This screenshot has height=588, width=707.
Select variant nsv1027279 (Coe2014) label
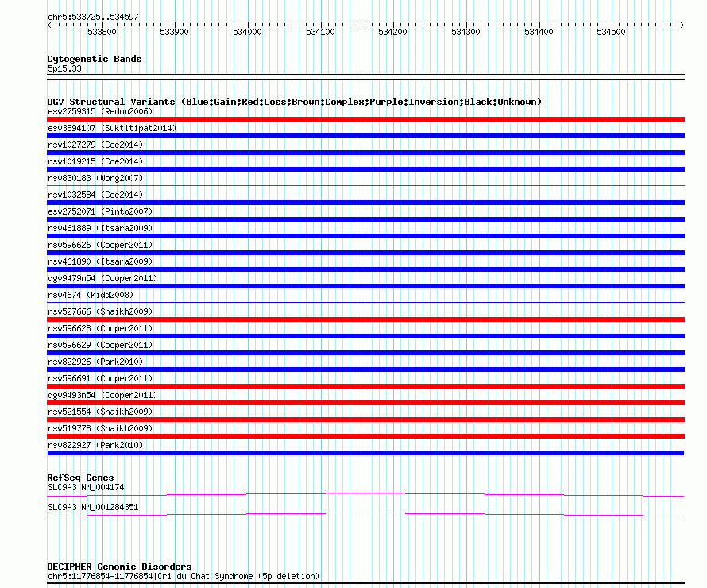pos(95,145)
